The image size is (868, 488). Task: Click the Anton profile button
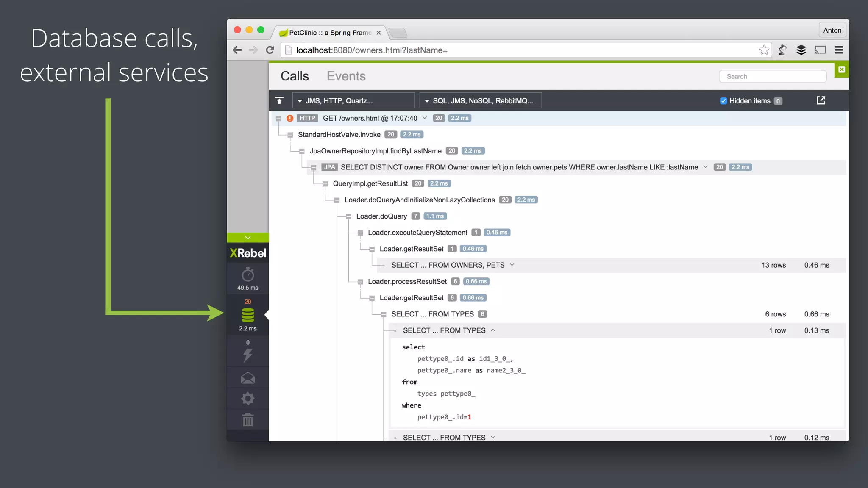tap(832, 30)
